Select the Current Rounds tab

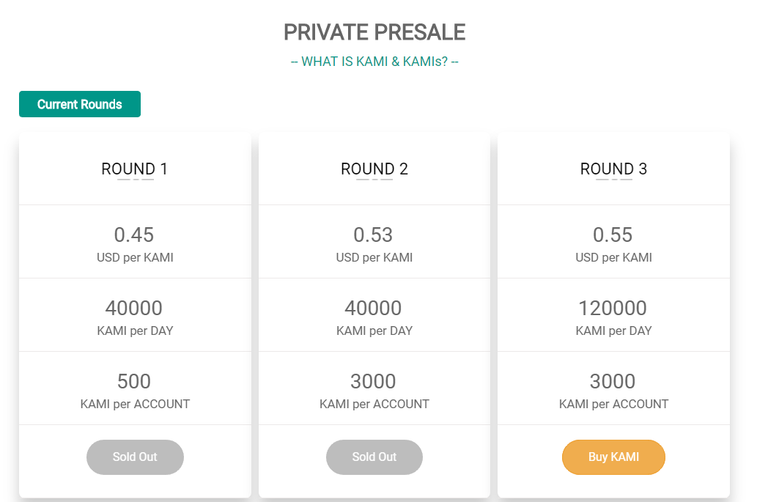point(80,104)
